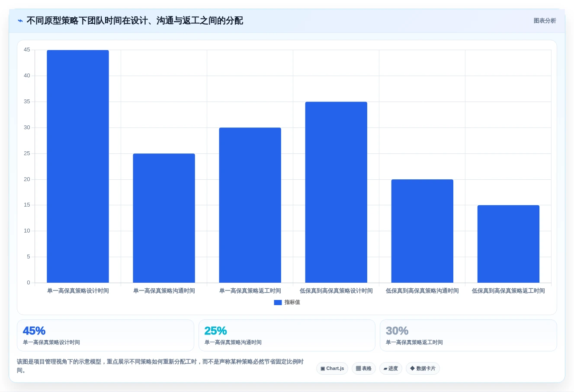Select the 低保真到高保真策略设计时间 bar
574x392 pixels.
pos(336,192)
